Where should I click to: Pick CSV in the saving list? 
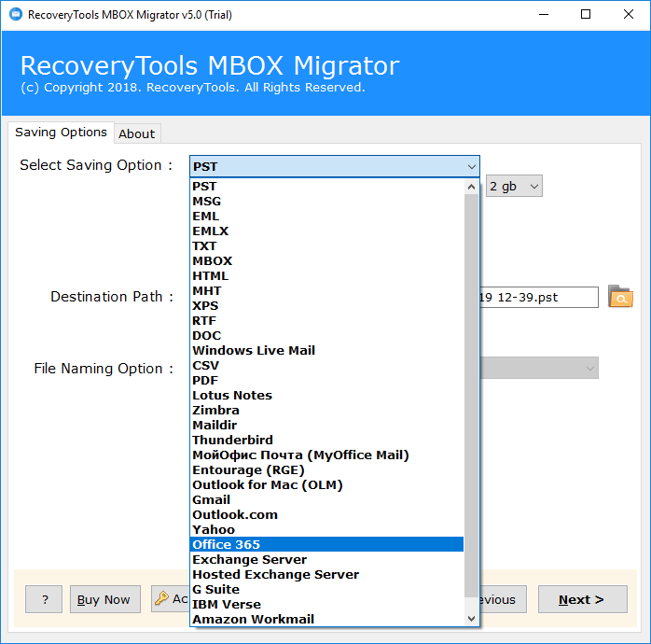click(326, 366)
